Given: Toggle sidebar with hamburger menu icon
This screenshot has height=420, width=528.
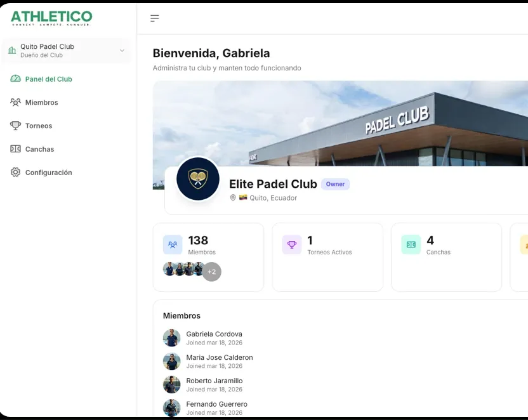Looking at the screenshot, I should tap(155, 18).
